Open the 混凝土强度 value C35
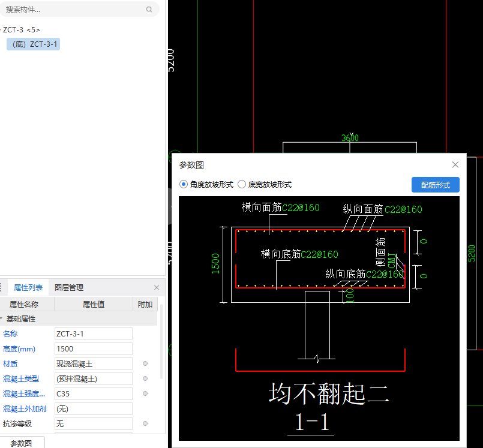The image size is (483, 448). [x=94, y=394]
